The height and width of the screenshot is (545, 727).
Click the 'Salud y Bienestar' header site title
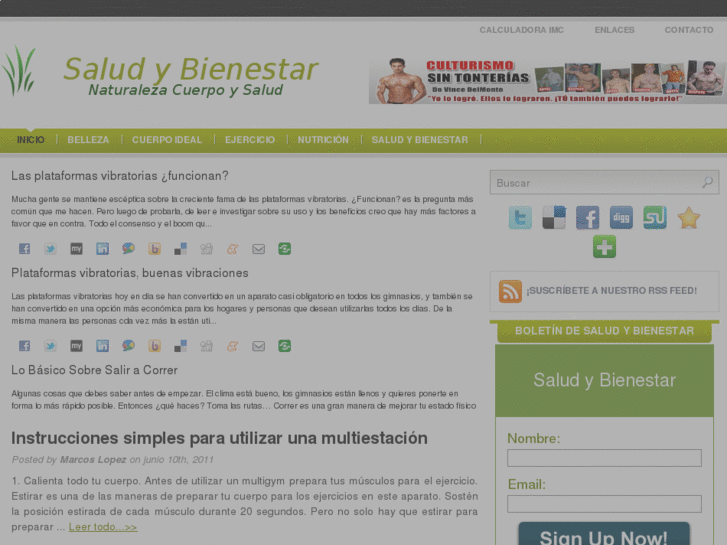(191, 69)
